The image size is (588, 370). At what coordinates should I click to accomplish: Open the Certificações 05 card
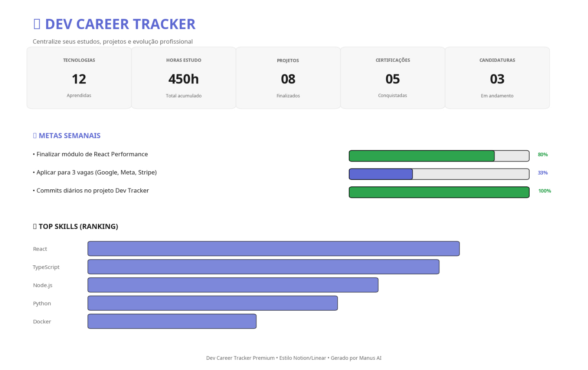(x=393, y=78)
